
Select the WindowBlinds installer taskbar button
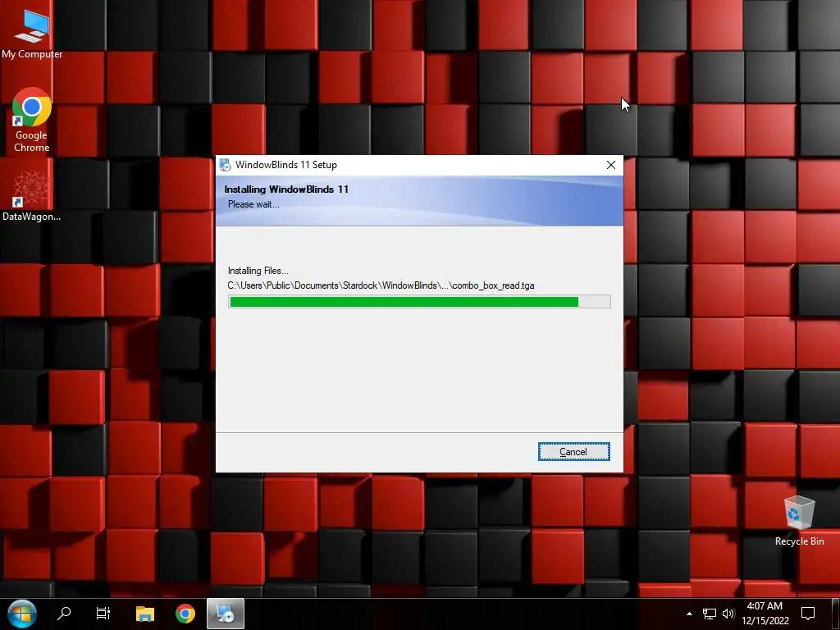(226, 614)
